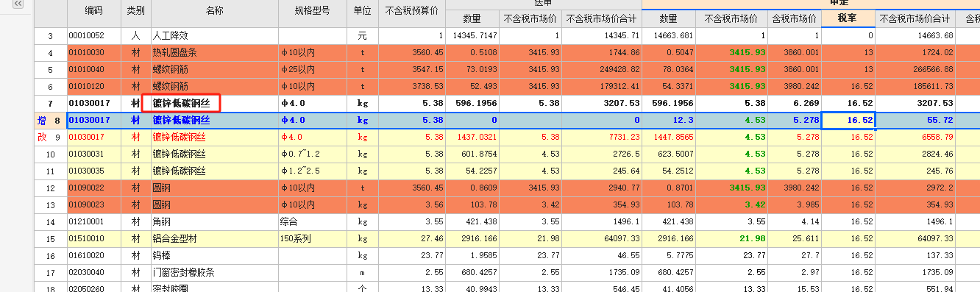Viewport: 980px width, 292px height.
Task: Select code cell 01090022
Action: (x=94, y=188)
